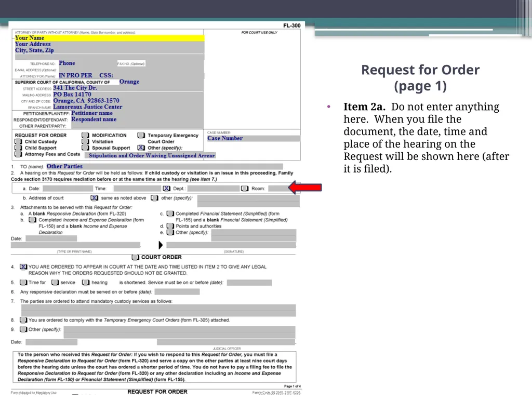This screenshot has width=532, height=399.
Task: Toggle the Dept. checkbox in item 2a
Action: [x=167, y=188]
